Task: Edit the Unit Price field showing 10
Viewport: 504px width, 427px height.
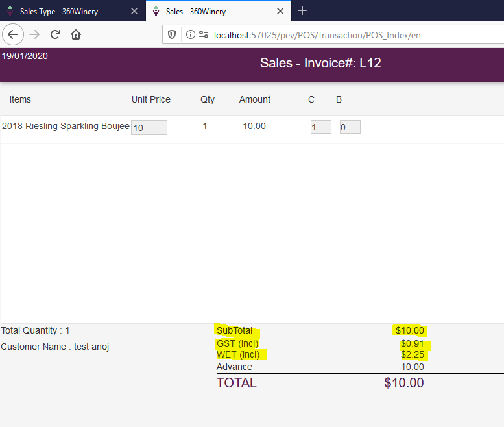Action: (149, 128)
